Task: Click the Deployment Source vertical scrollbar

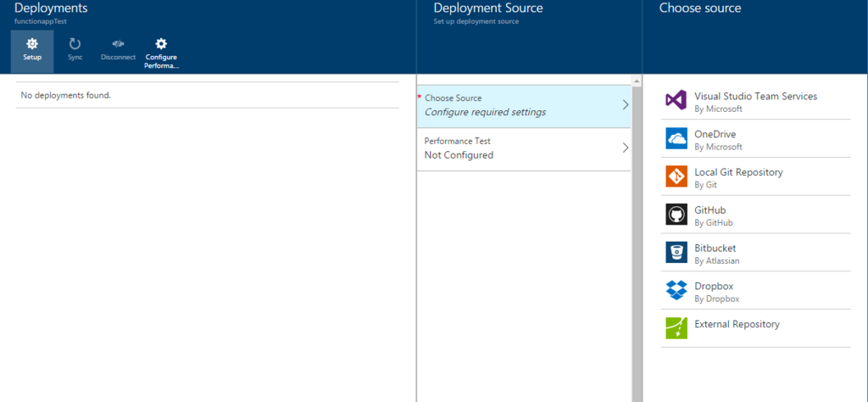Action: coord(636,237)
